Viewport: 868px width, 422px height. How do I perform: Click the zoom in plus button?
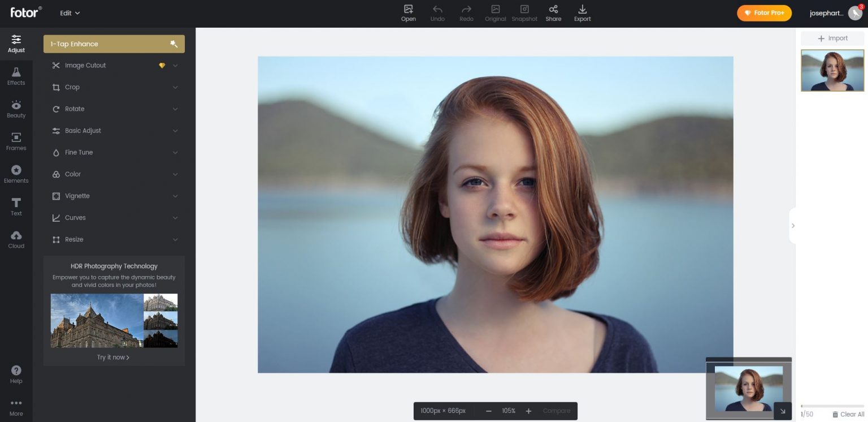(x=528, y=411)
